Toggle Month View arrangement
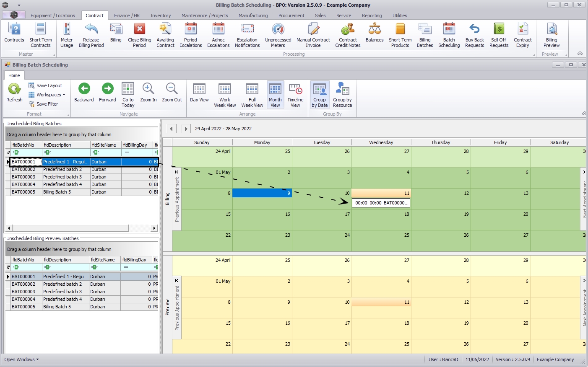The image size is (588, 367). click(275, 89)
